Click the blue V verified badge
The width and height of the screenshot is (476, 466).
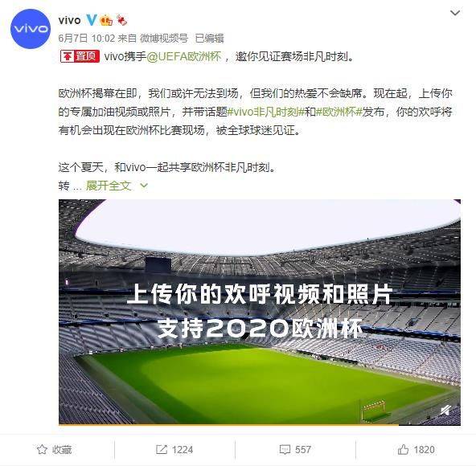click(91, 20)
